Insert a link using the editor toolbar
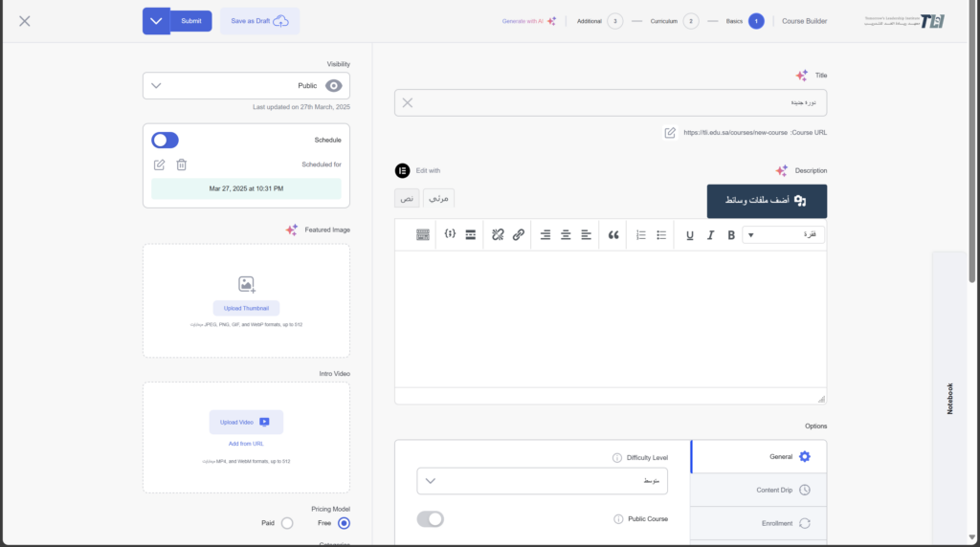The width and height of the screenshot is (980, 547). (x=519, y=235)
